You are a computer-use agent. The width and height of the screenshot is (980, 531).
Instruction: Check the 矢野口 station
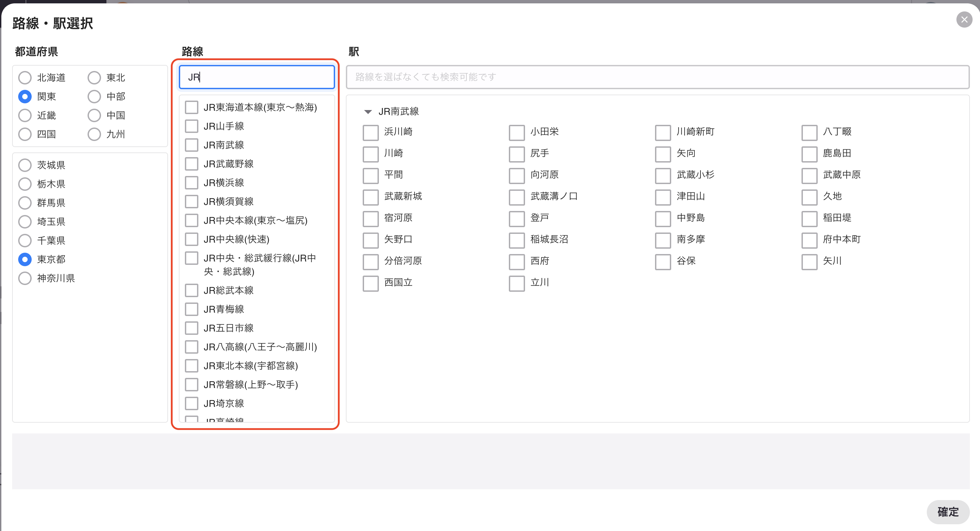point(370,240)
